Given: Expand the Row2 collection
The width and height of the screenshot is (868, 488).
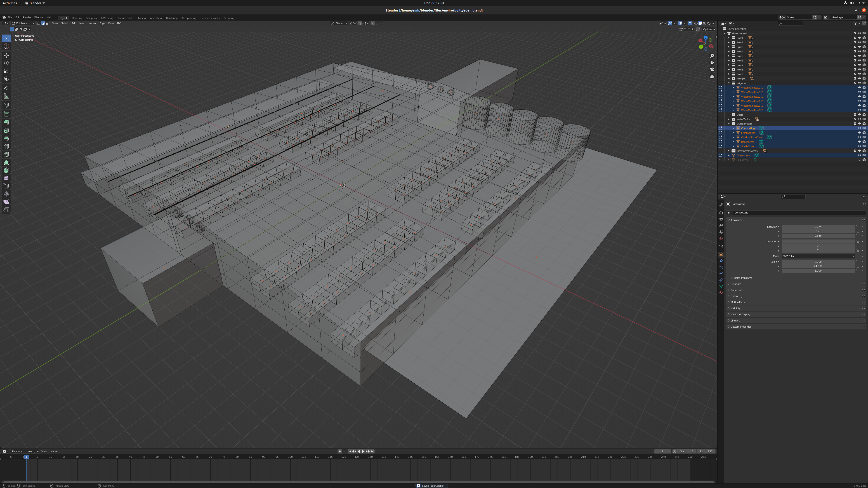Looking at the screenshot, I should pyautogui.click(x=729, y=42).
